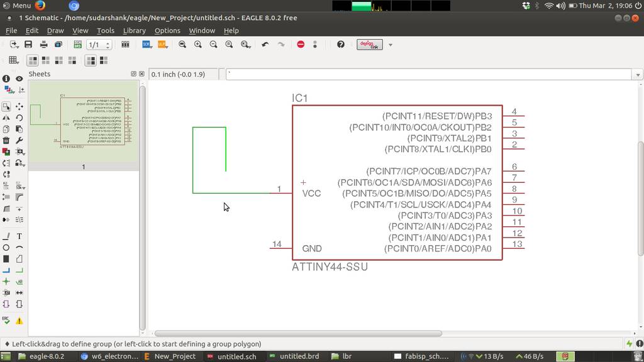Open the grid settings dropdown
This screenshot has height=362, width=644.
click(x=14, y=60)
